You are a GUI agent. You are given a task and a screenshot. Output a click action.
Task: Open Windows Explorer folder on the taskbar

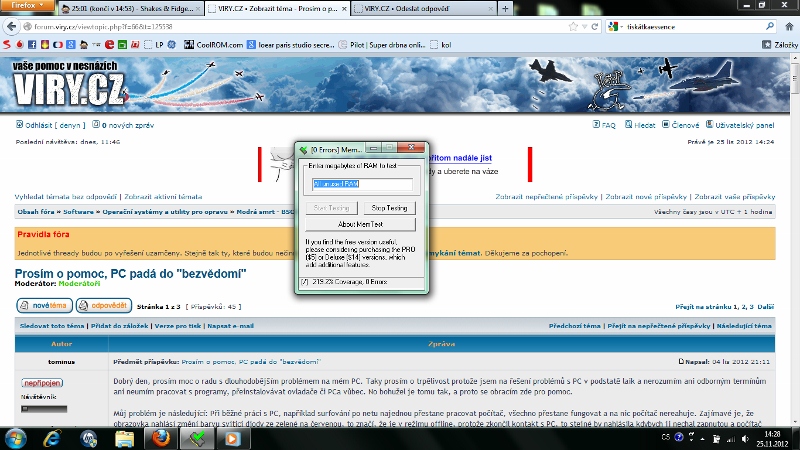(124, 439)
